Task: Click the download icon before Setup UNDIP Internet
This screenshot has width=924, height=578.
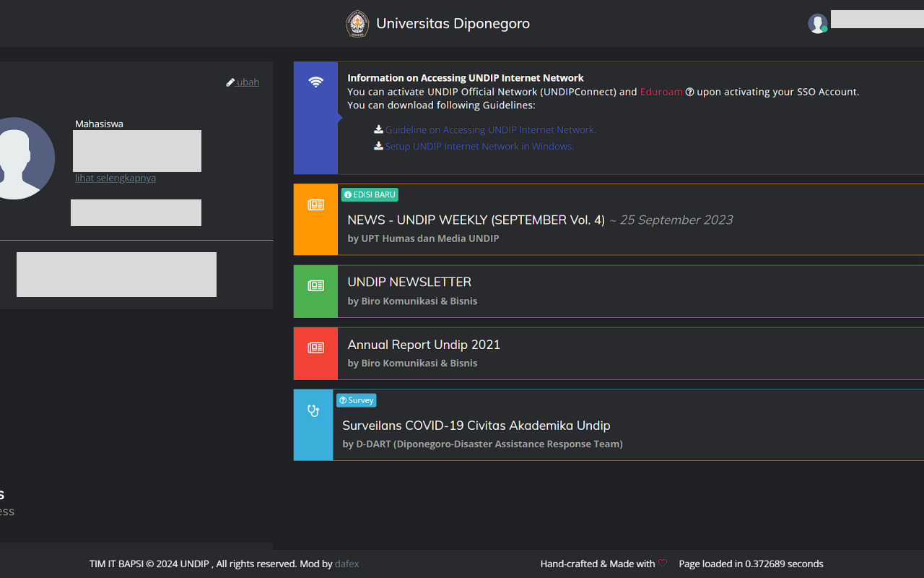Action: click(x=378, y=146)
